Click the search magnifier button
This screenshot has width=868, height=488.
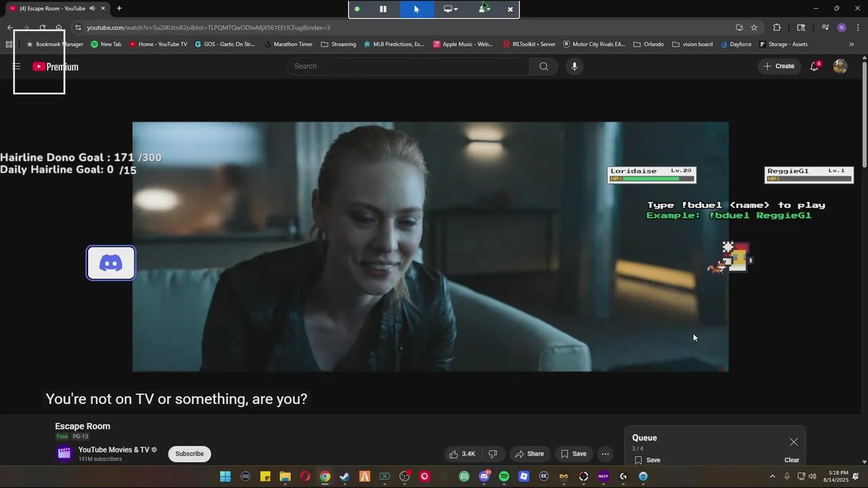544,66
